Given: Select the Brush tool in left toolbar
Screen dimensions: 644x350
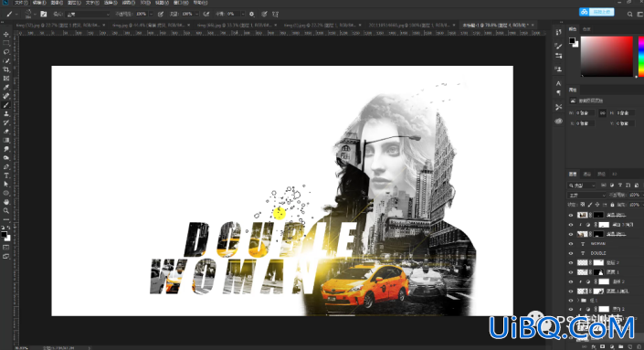Looking at the screenshot, I should point(6,105).
